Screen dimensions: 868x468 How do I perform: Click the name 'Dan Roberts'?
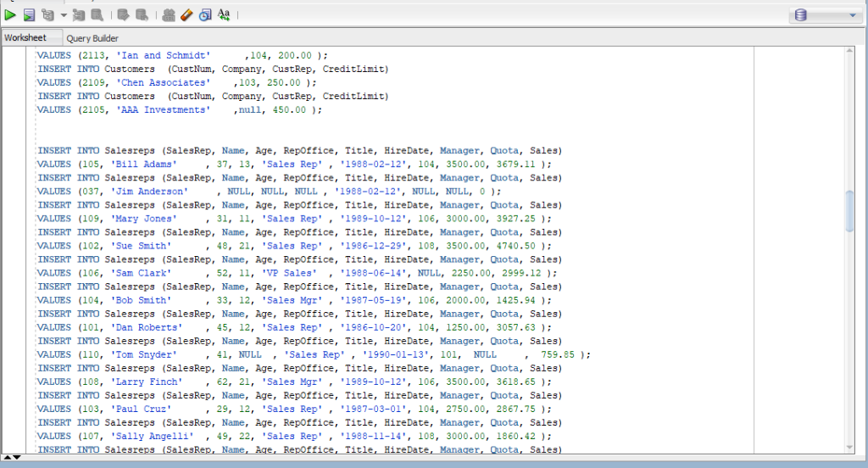coord(147,326)
